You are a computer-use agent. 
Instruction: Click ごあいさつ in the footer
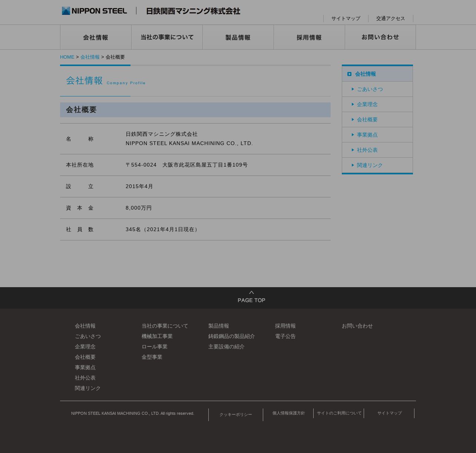coord(88,336)
